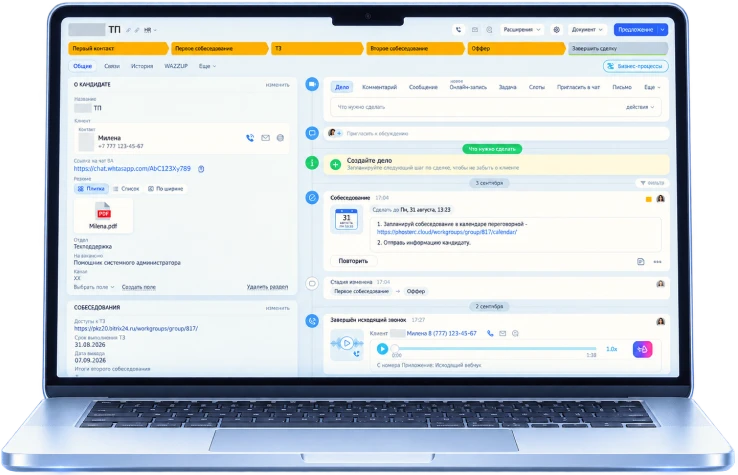
Task: Switch resume view to Список
Action: point(126,189)
